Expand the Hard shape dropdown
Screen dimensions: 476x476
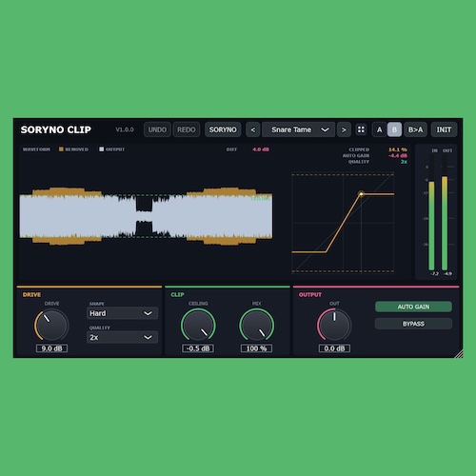pos(122,313)
